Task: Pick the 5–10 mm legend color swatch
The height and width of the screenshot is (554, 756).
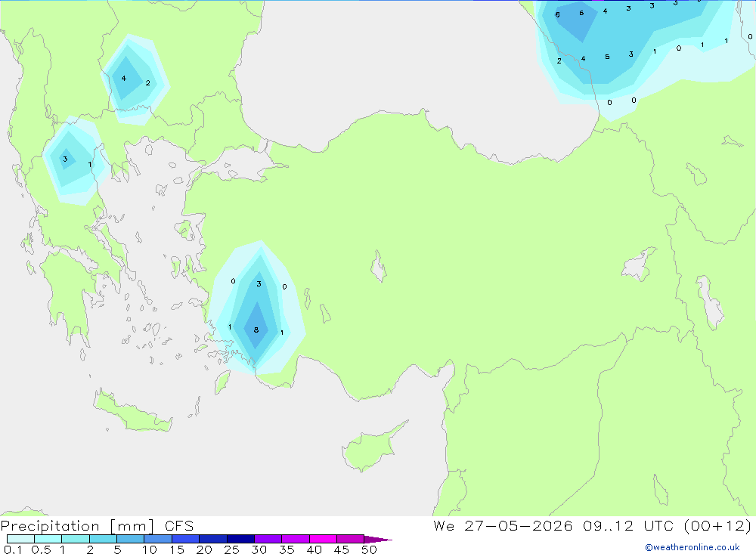Action: coord(130,539)
